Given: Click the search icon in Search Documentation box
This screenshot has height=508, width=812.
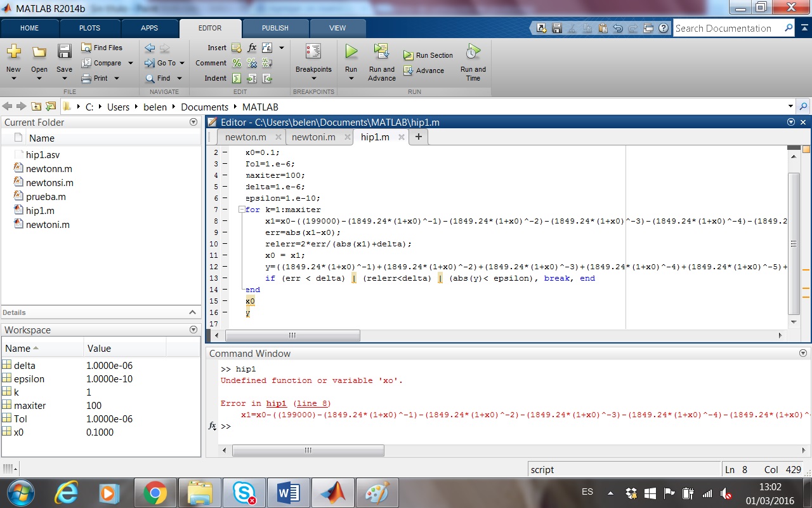Looking at the screenshot, I should [789, 28].
